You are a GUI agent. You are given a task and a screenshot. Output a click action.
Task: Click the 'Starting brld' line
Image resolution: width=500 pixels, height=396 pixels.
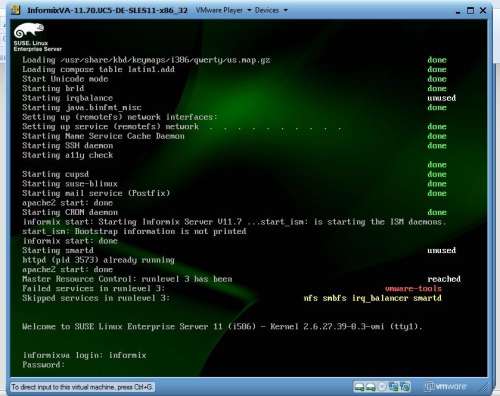point(53,88)
